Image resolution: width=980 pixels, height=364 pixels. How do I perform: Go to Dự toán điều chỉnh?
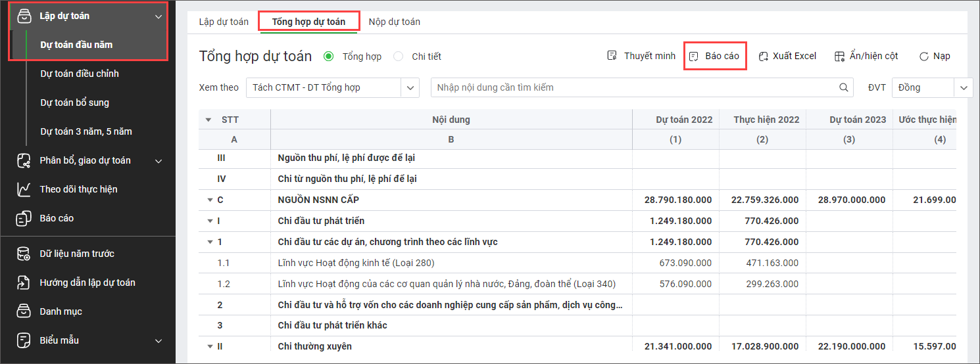point(80,74)
